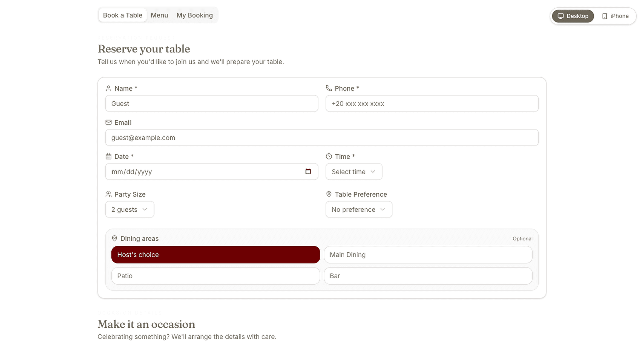
Task: Open the 2 guests party size dropdown
Action: click(130, 209)
